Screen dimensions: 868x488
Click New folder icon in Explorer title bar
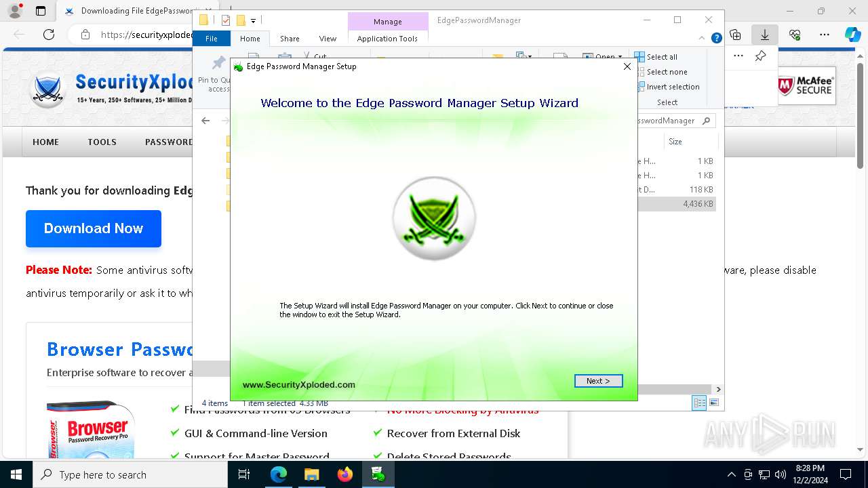(x=240, y=20)
